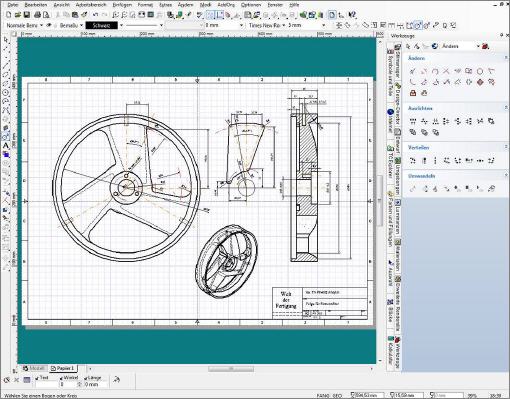The image size is (510, 399).
Task: Click the help pointer icon in top toolbar
Action: [x=352, y=15]
